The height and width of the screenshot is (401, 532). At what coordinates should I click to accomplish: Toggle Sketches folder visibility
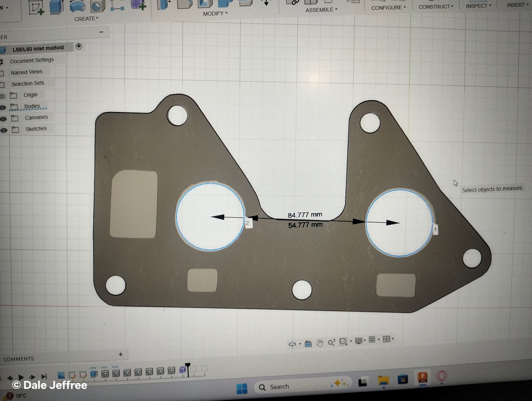click(4, 130)
